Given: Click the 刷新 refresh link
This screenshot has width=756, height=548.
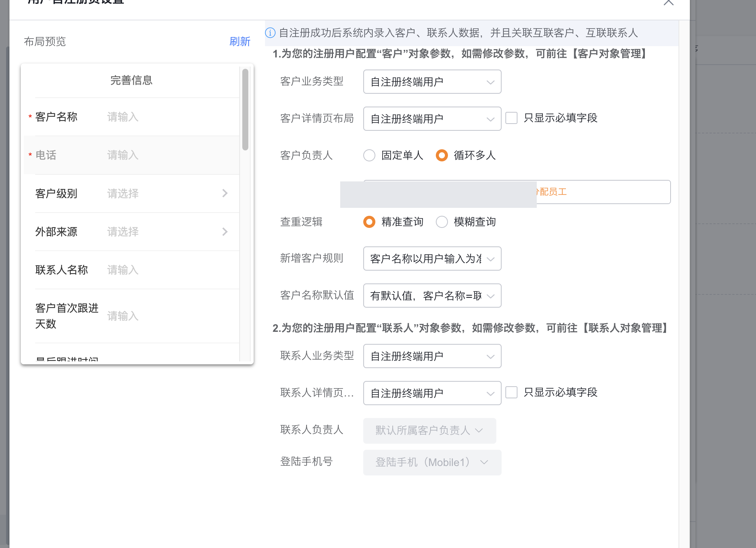Looking at the screenshot, I should click(240, 42).
